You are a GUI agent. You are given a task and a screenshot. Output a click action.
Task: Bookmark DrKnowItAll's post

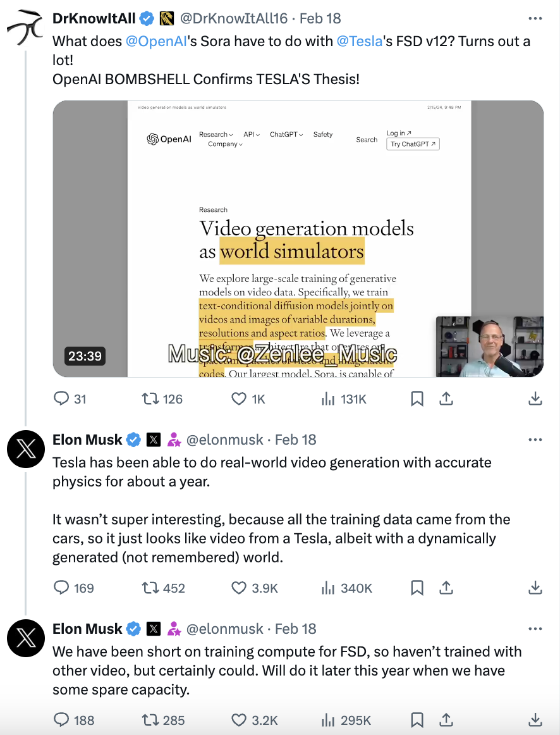(x=417, y=398)
